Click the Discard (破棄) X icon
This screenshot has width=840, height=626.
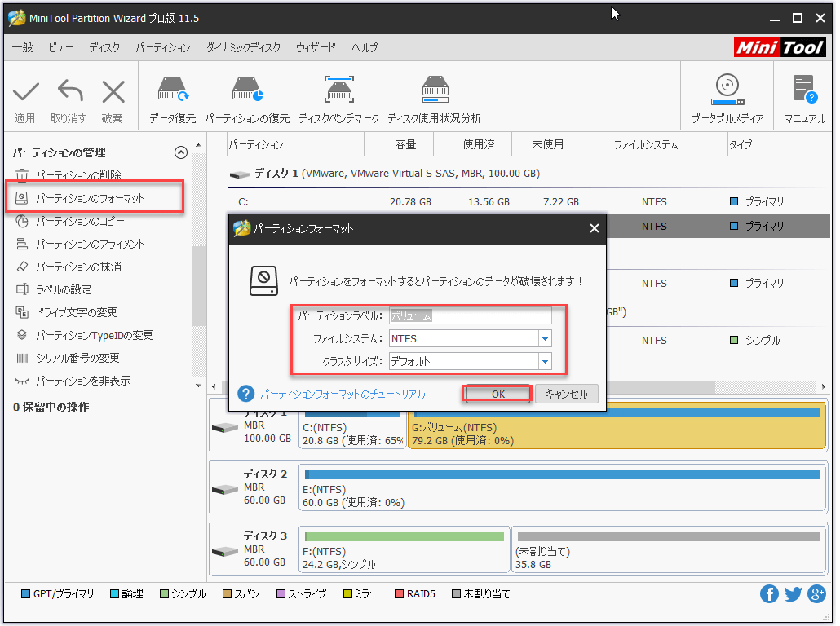coord(113,92)
